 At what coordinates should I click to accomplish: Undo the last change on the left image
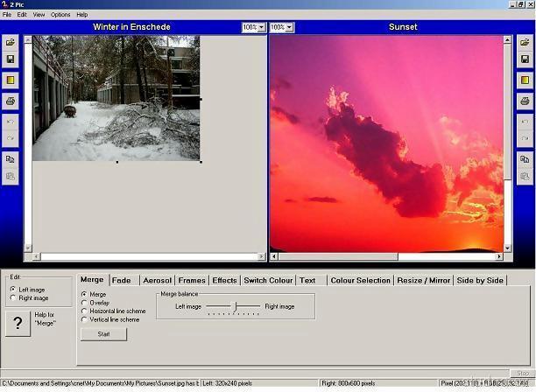[x=11, y=122]
